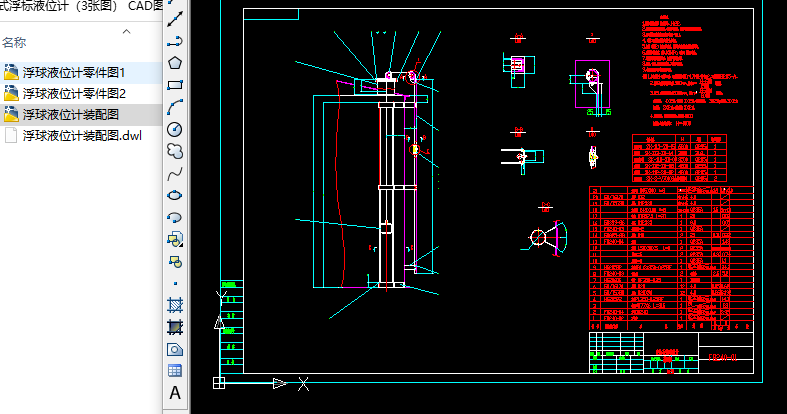The width and height of the screenshot is (787, 414).
Task: Click the Circle drawing tool
Action: pyautogui.click(x=175, y=128)
